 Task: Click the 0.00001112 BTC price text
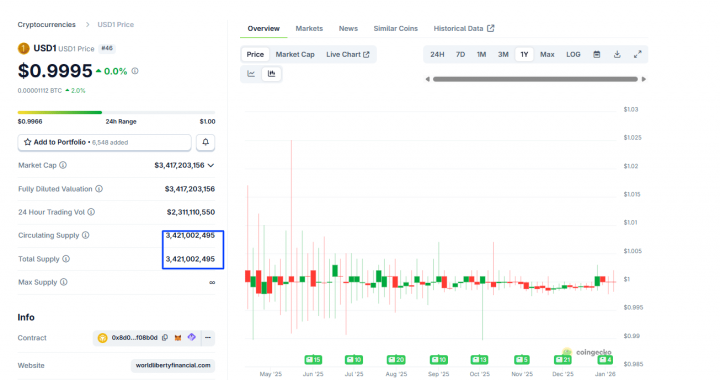pos(39,91)
